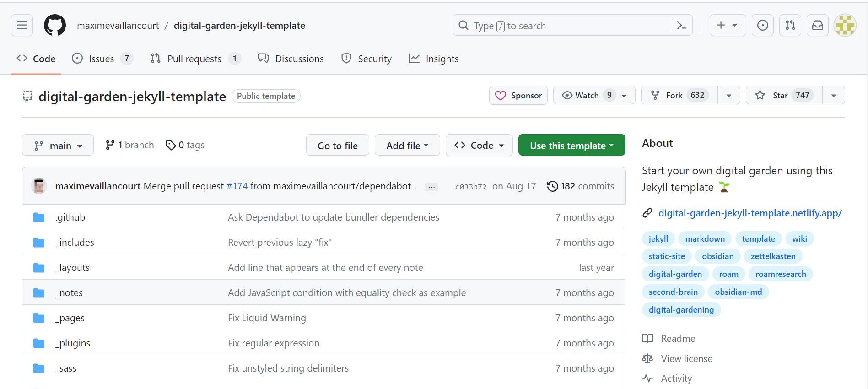Click the jekyll topic tag
The width and height of the screenshot is (868, 389).
[x=658, y=239]
